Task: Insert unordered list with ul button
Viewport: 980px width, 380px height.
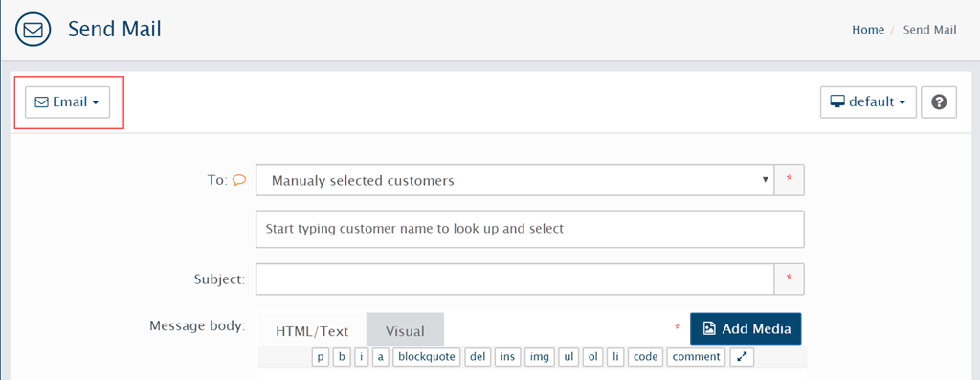Action: (568, 357)
